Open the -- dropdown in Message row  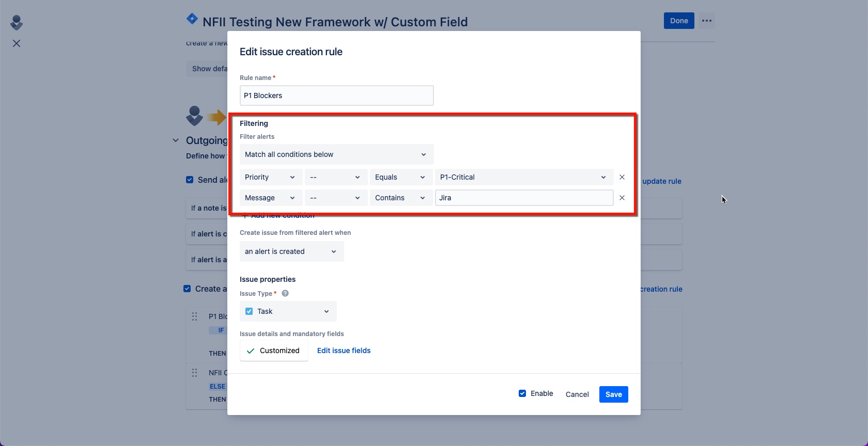tap(336, 198)
